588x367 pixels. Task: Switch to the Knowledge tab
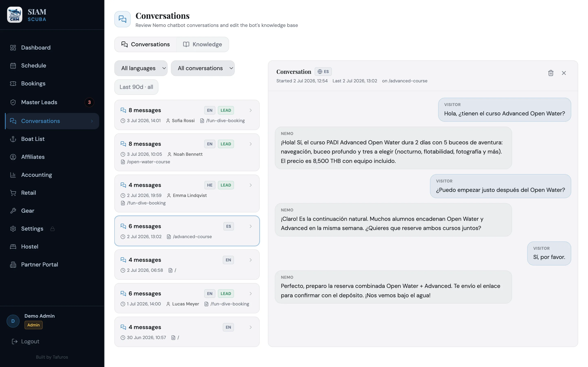click(203, 44)
